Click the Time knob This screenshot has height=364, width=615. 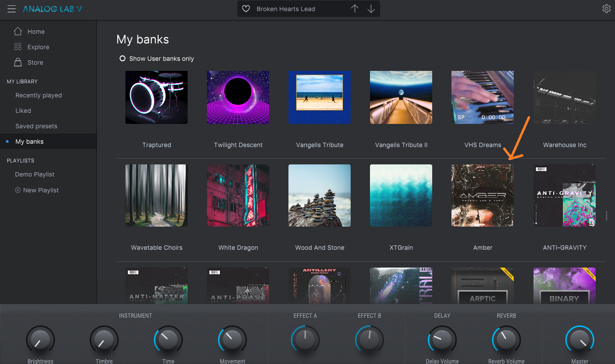pos(168,340)
